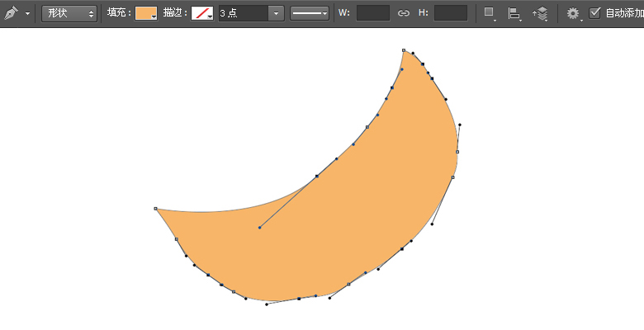
Task: Click the anchor point at crescent's left tip
Action: [156, 209]
